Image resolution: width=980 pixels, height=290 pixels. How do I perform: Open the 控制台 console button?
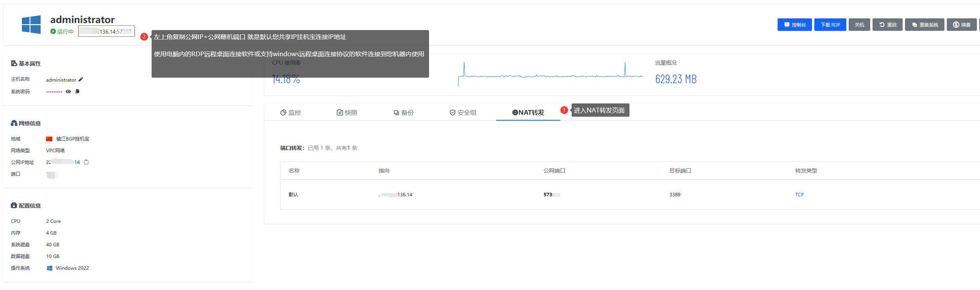coord(794,25)
